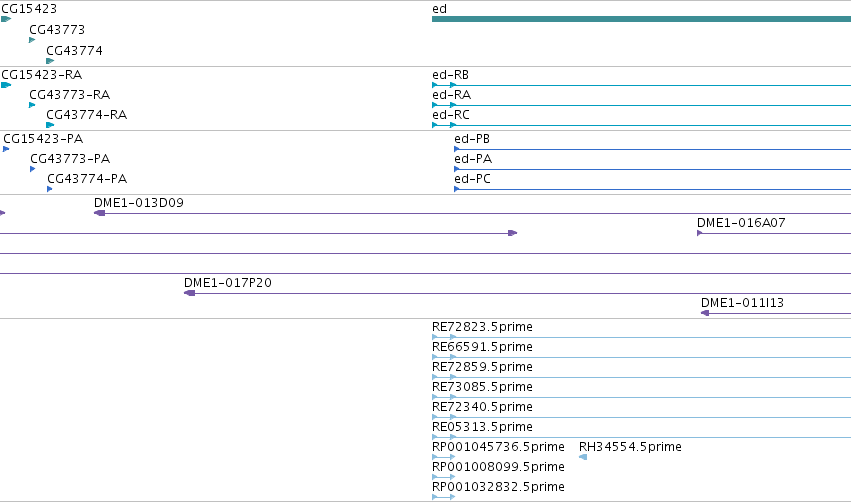Screen dimensions: 851x502
Task: Click the CG43774 gene arrow glyph
Action: (50, 61)
